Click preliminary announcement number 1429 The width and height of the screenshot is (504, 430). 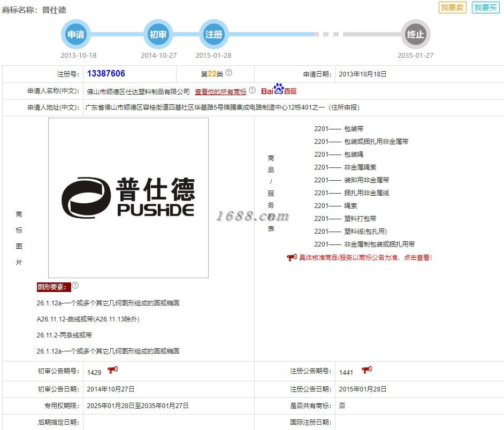(x=94, y=372)
